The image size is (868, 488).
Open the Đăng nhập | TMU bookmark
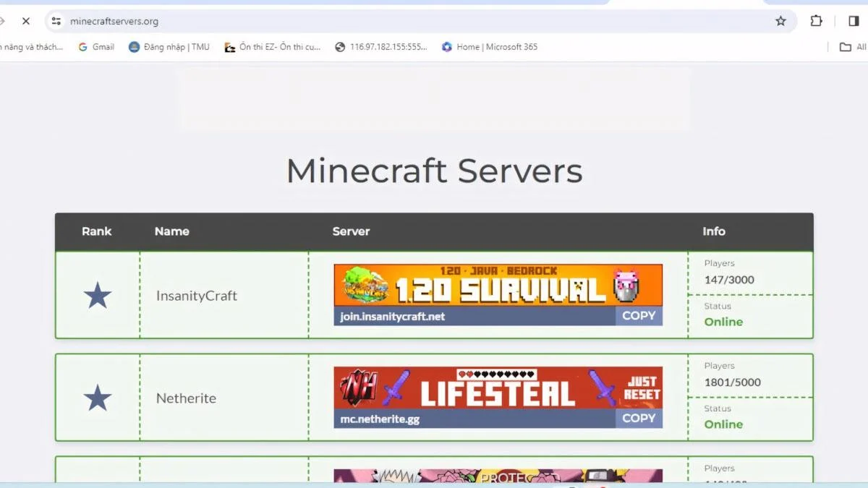pos(169,47)
